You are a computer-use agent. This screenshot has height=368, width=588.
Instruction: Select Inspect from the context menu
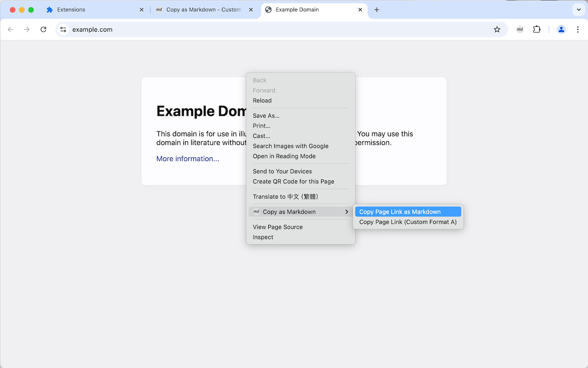262,237
